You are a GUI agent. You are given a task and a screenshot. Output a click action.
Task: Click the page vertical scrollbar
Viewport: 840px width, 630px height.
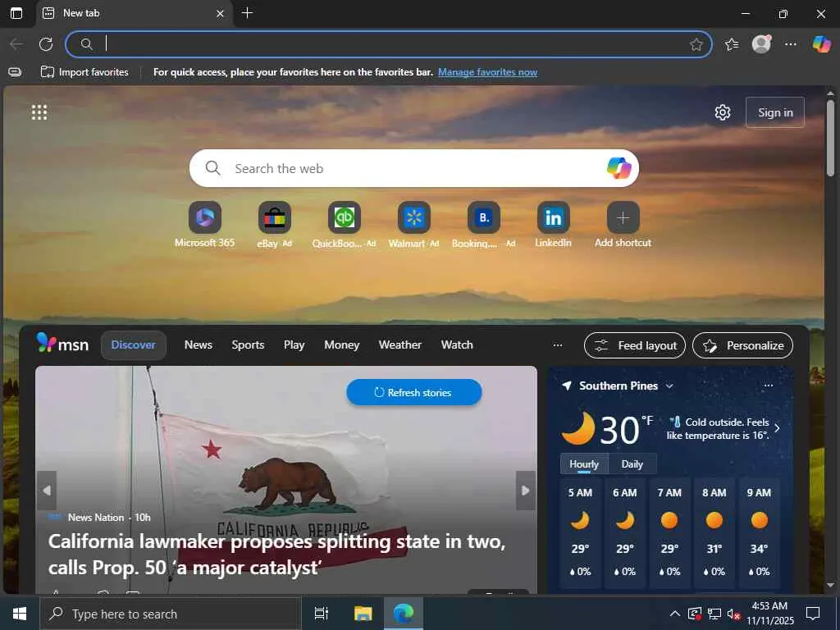(830, 138)
